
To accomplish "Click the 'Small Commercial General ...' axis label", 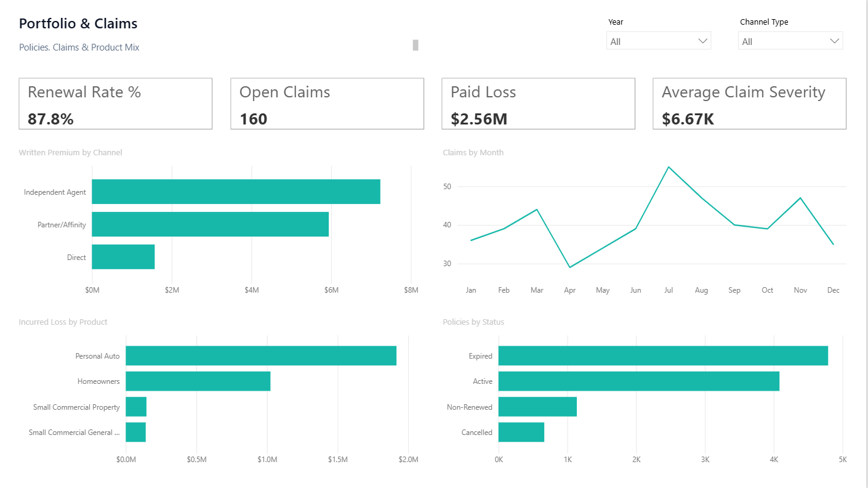I will coord(74,433).
